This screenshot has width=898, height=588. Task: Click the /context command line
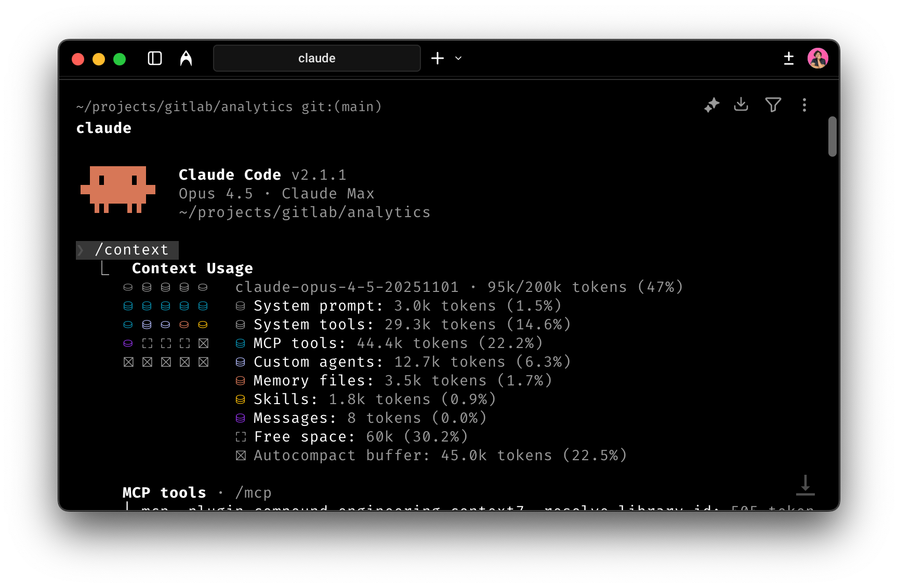[127, 250]
